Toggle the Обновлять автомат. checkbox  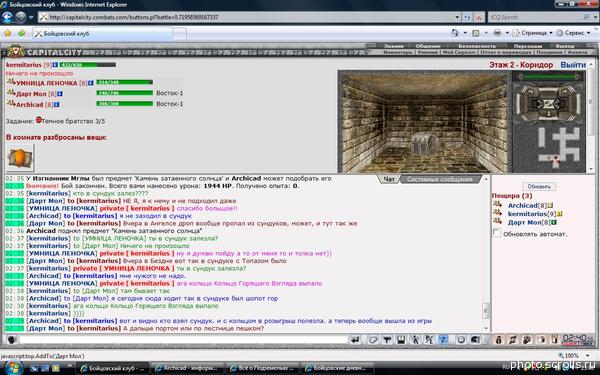pyautogui.click(x=496, y=233)
